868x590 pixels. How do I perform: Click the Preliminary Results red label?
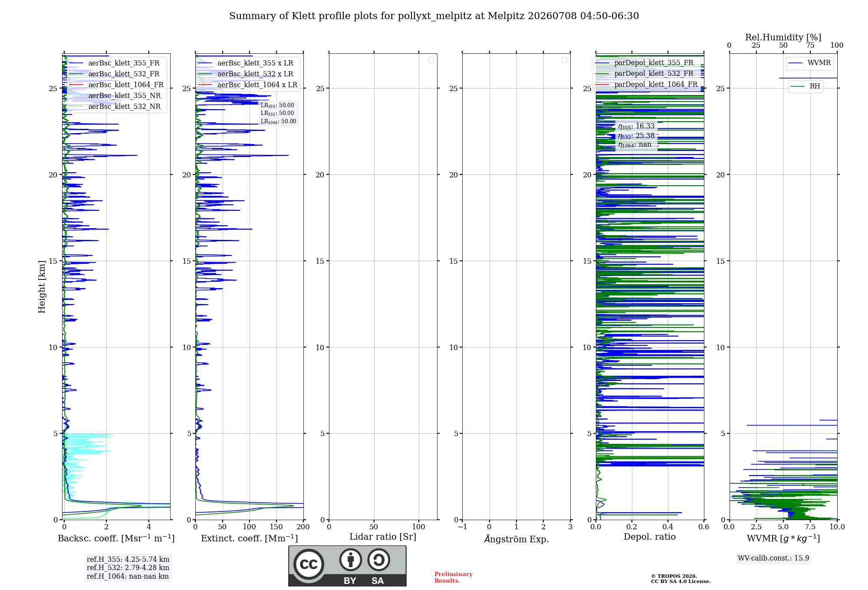(453, 577)
